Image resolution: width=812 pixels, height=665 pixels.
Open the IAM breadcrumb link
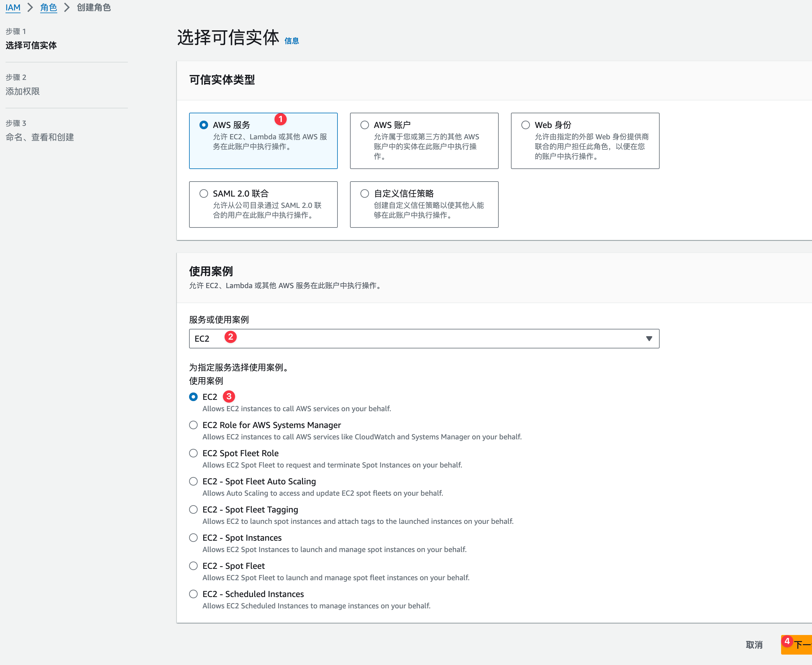tap(13, 8)
